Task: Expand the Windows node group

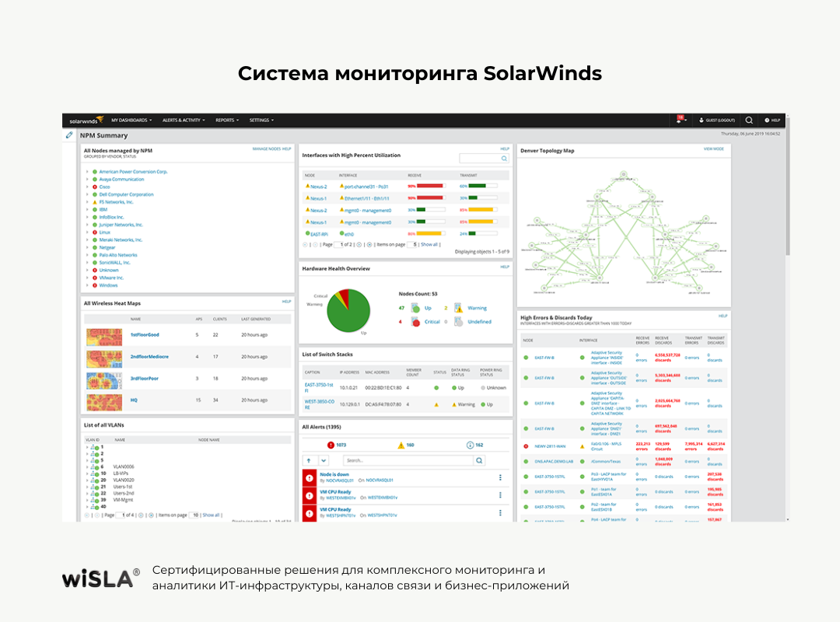Action: [x=87, y=285]
